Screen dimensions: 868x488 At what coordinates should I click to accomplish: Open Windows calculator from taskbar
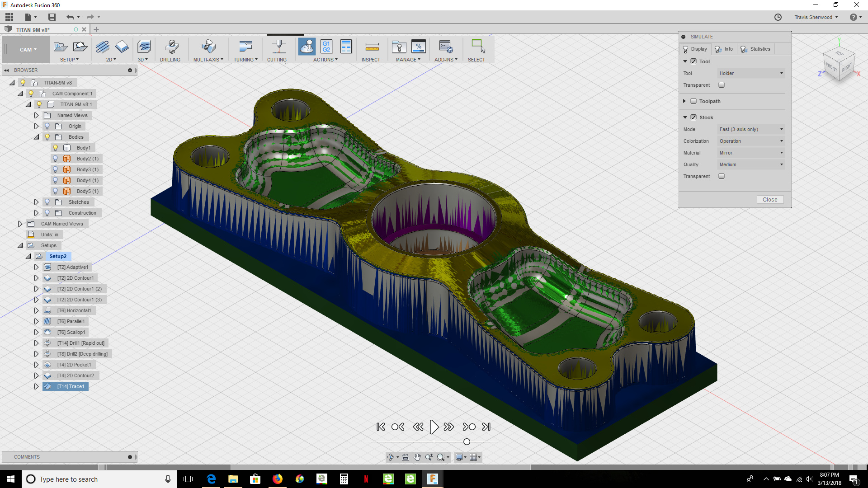[x=344, y=479]
